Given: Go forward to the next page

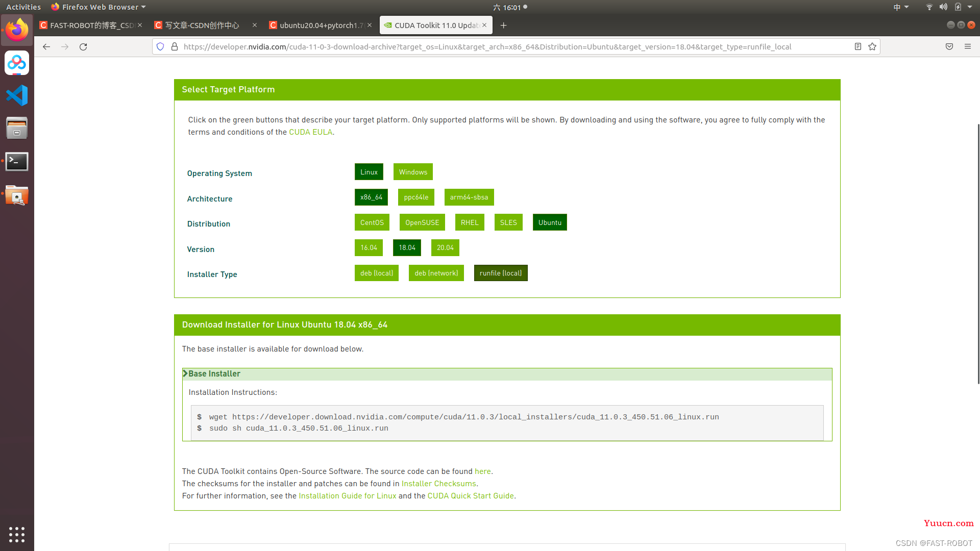Looking at the screenshot, I should (x=65, y=46).
